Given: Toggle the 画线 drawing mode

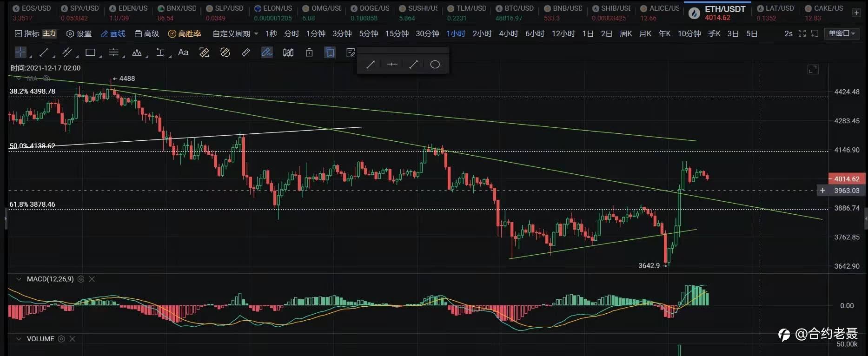Looking at the screenshot, I should click(113, 33).
